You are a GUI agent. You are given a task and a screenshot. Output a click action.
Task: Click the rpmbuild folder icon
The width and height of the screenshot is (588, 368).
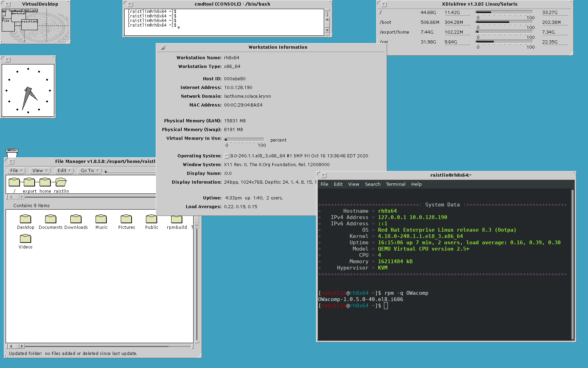pyautogui.click(x=176, y=219)
